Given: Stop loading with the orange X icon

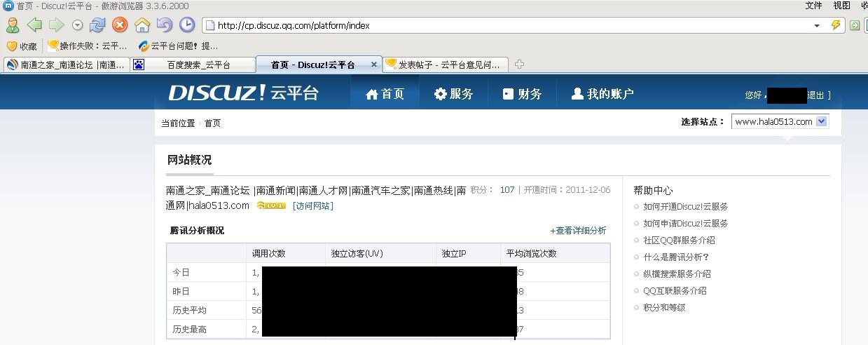Looking at the screenshot, I should (x=120, y=25).
